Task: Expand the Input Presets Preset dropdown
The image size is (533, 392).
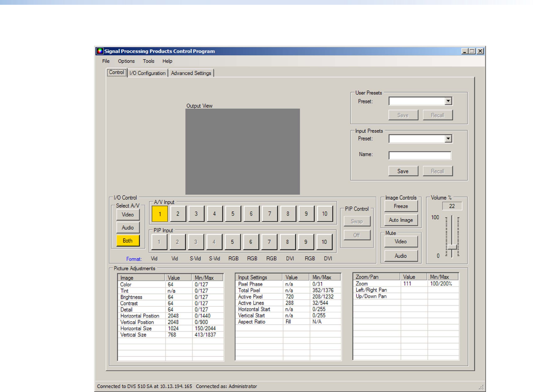Action: (448, 139)
